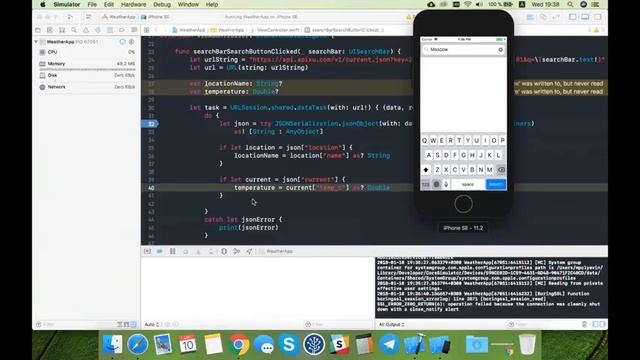This screenshot has height=360, width=640.
Task: Toggle the console pane view button
Action: point(602,324)
